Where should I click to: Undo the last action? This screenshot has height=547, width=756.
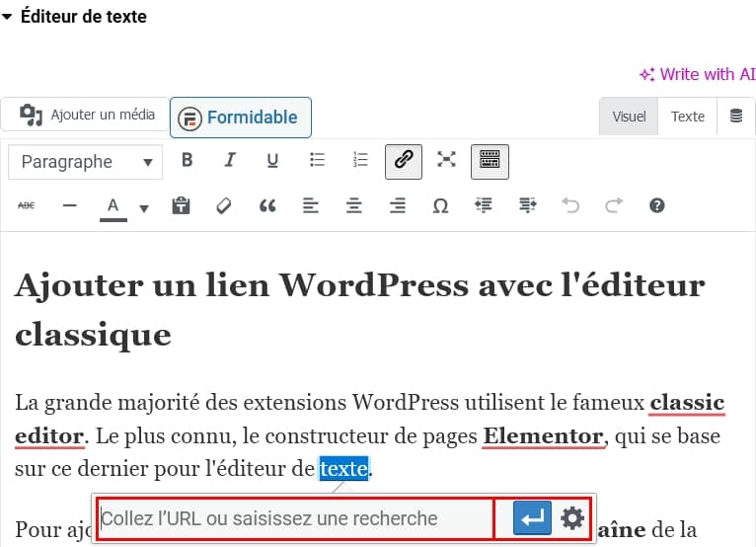point(570,205)
